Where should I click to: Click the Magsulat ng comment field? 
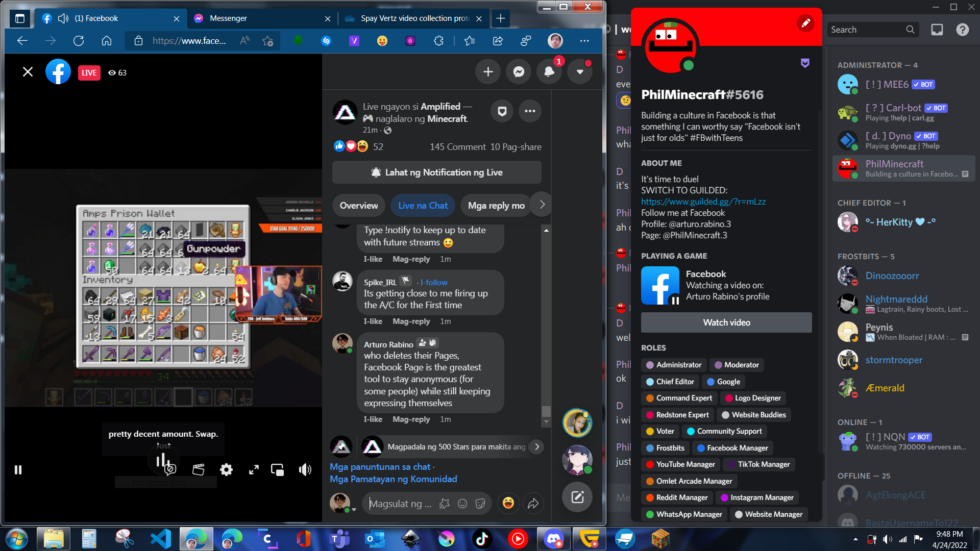[x=401, y=504]
